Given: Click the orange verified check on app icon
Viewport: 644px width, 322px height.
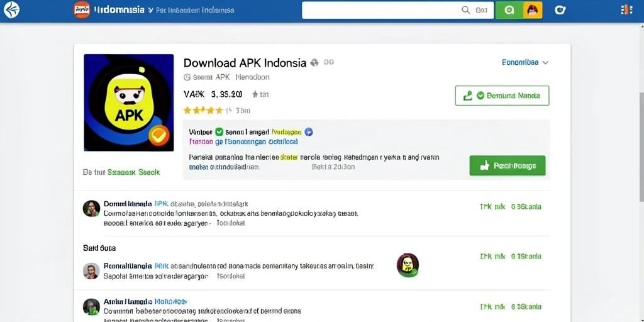Looking at the screenshot, I should [x=158, y=135].
